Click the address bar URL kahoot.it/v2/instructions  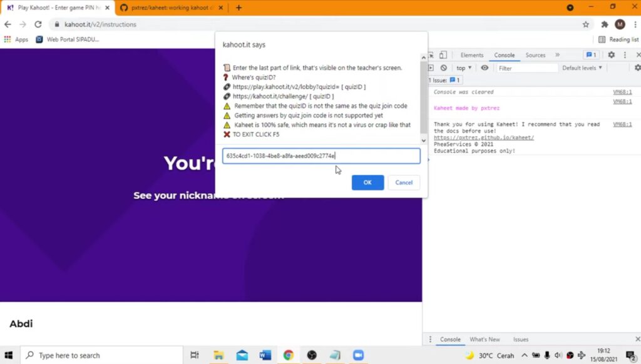[x=101, y=24]
